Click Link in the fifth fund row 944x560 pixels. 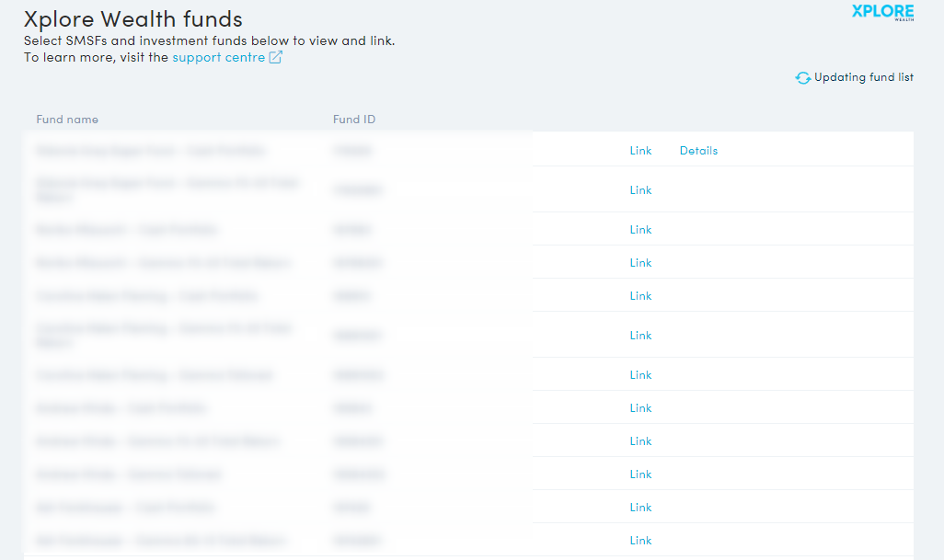click(640, 296)
